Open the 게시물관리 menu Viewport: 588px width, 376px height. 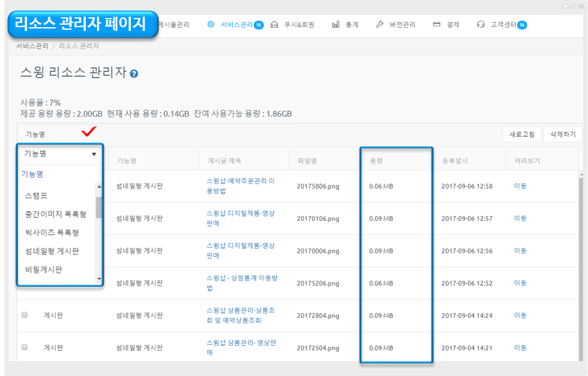[x=174, y=25]
